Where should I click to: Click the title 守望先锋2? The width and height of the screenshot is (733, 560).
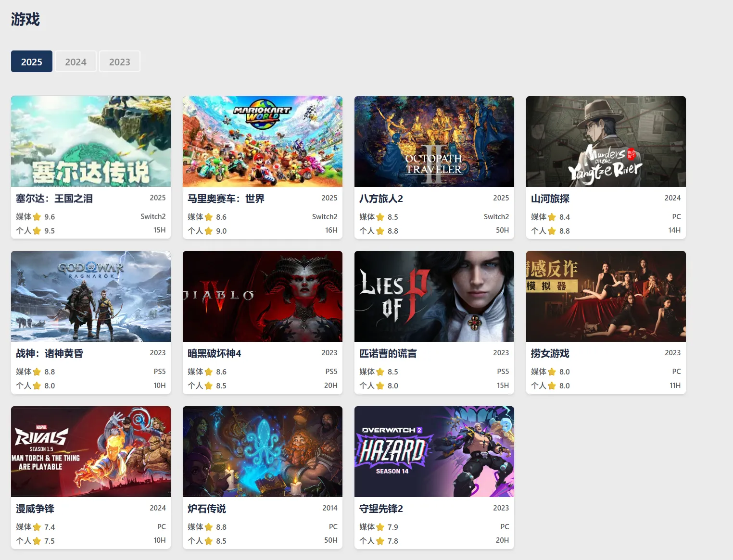[x=381, y=509]
